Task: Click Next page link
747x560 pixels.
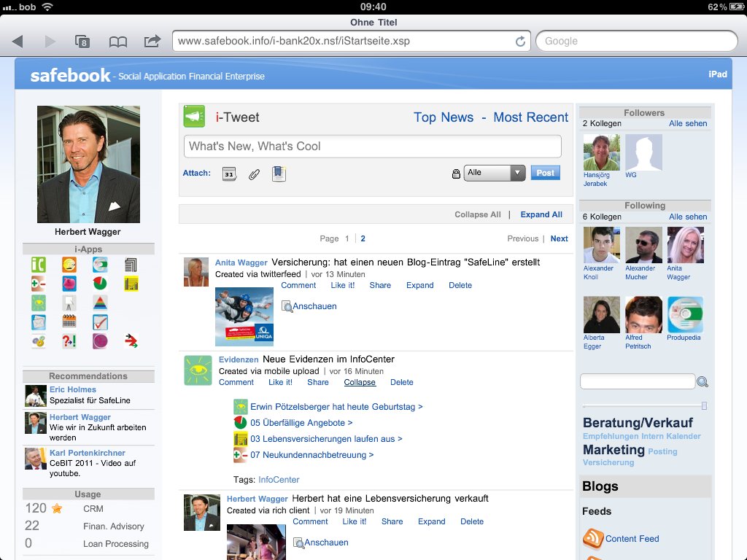Action: click(x=560, y=238)
